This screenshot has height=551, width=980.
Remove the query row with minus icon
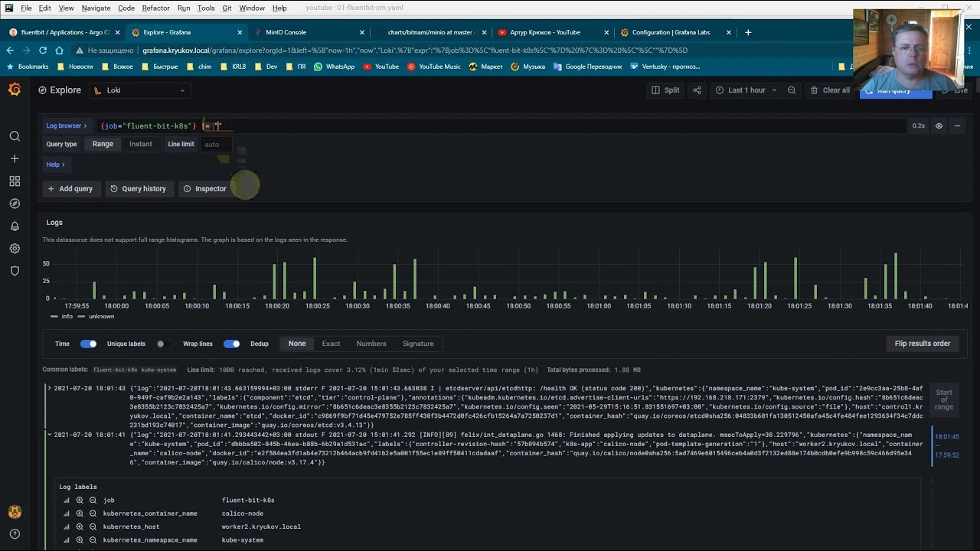pyautogui.click(x=957, y=126)
